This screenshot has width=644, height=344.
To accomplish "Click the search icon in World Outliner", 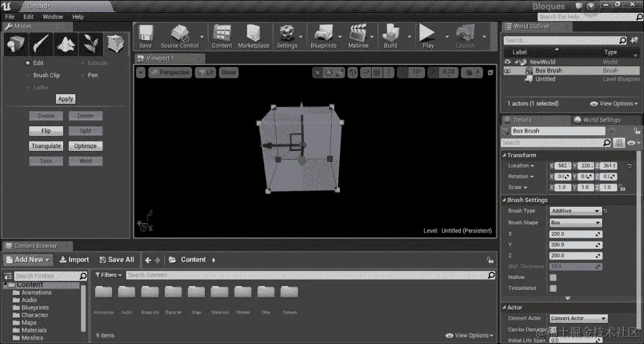I will click(x=623, y=41).
